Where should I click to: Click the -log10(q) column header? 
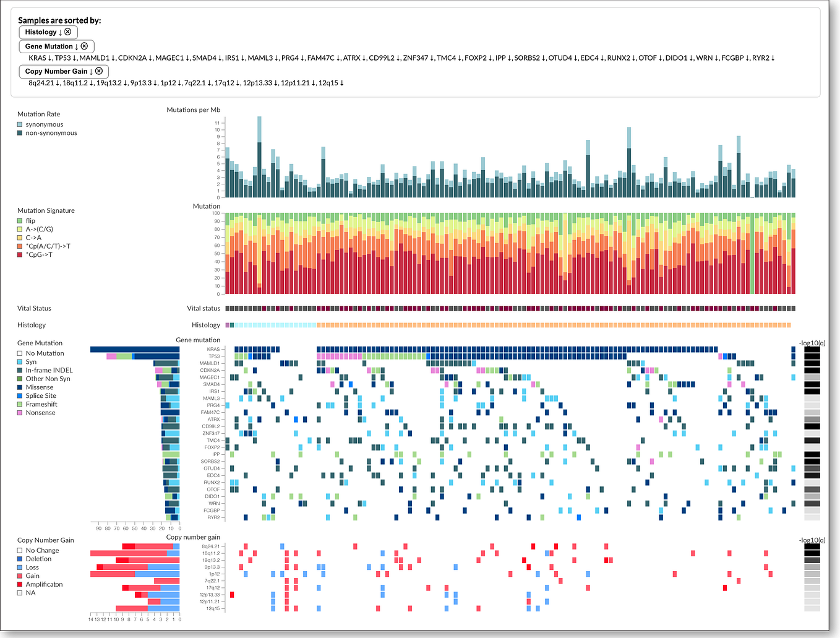point(813,342)
